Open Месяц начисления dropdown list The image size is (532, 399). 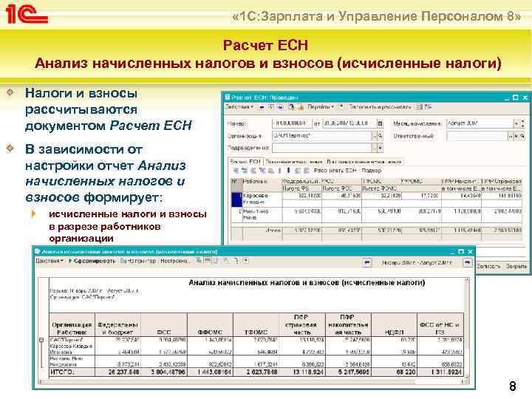(516, 124)
